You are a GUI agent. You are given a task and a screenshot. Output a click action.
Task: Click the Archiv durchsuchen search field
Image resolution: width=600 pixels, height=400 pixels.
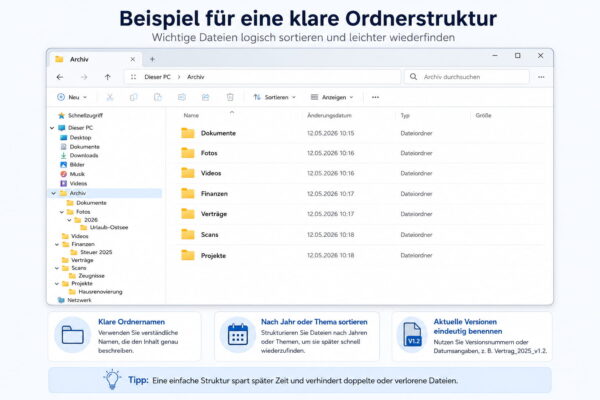tap(467, 77)
